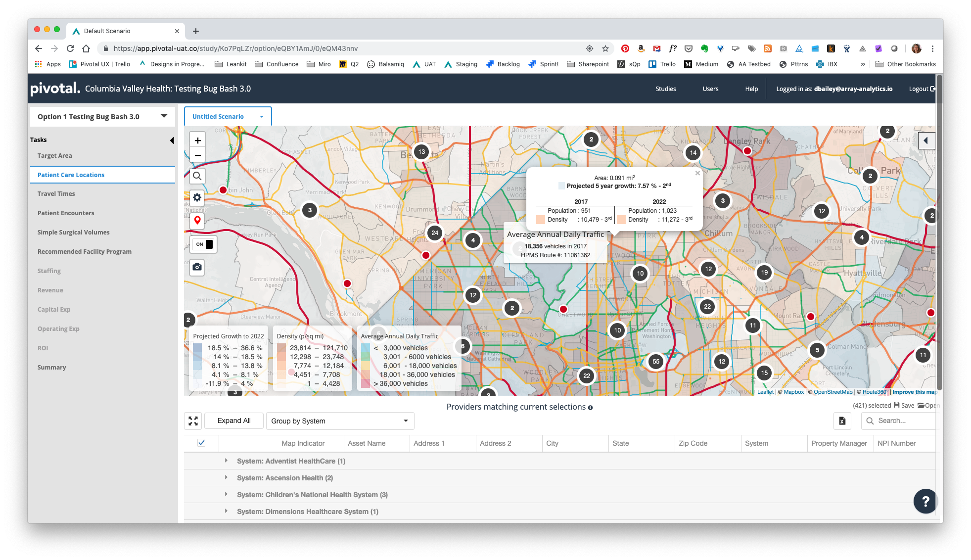Viewport: 971px width, 560px height.
Task: Open Patient Encounters task
Action: (66, 213)
